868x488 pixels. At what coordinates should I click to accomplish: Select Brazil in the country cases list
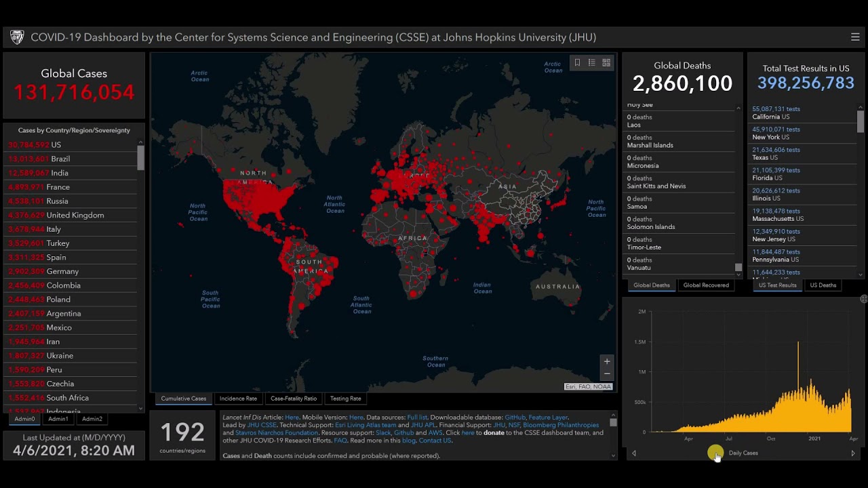click(72, 159)
